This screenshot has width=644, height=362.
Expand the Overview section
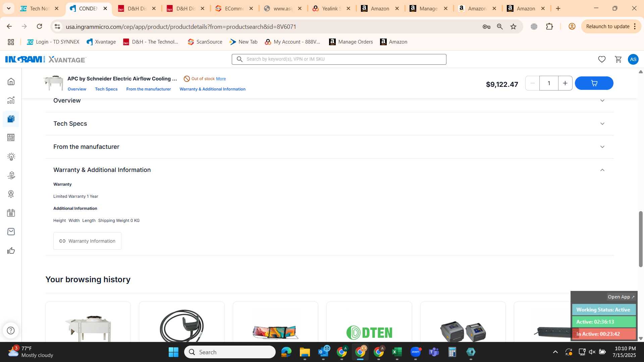(329, 101)
